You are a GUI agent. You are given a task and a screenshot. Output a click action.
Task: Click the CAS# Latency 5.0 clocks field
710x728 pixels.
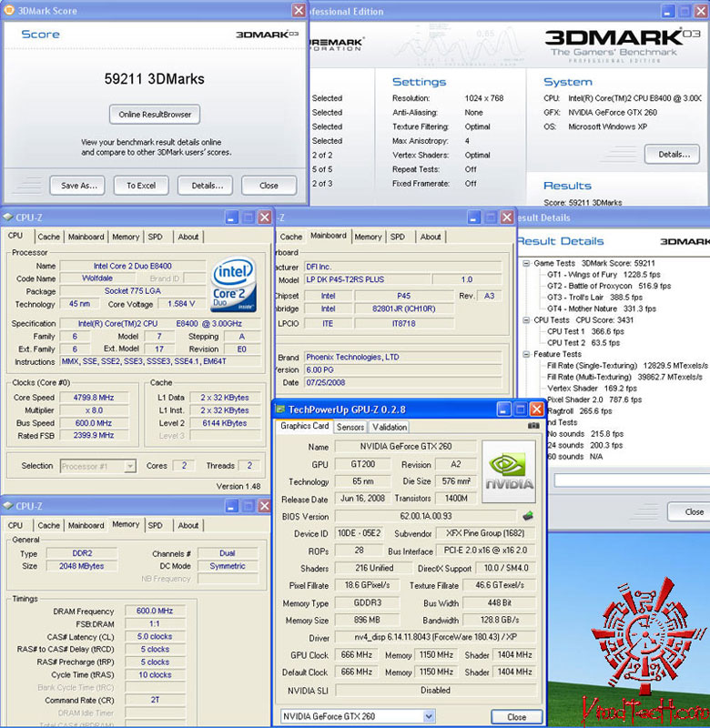(155, 636)
